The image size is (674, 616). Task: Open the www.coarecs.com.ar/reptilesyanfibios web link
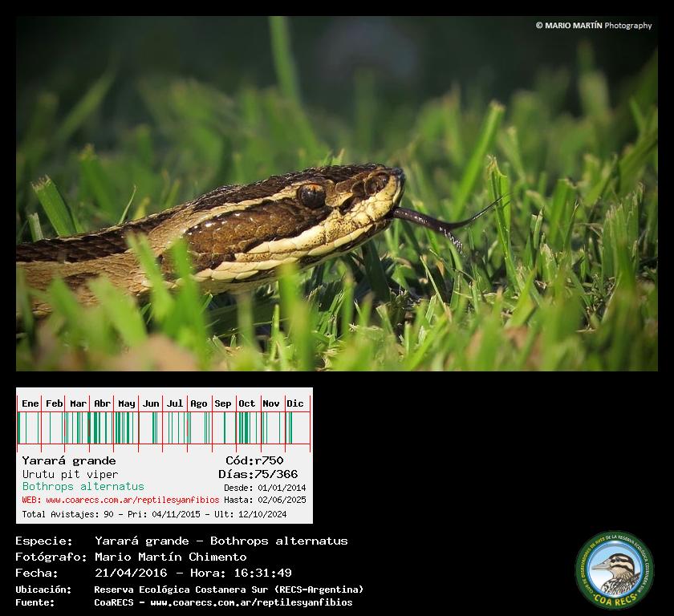132,500
